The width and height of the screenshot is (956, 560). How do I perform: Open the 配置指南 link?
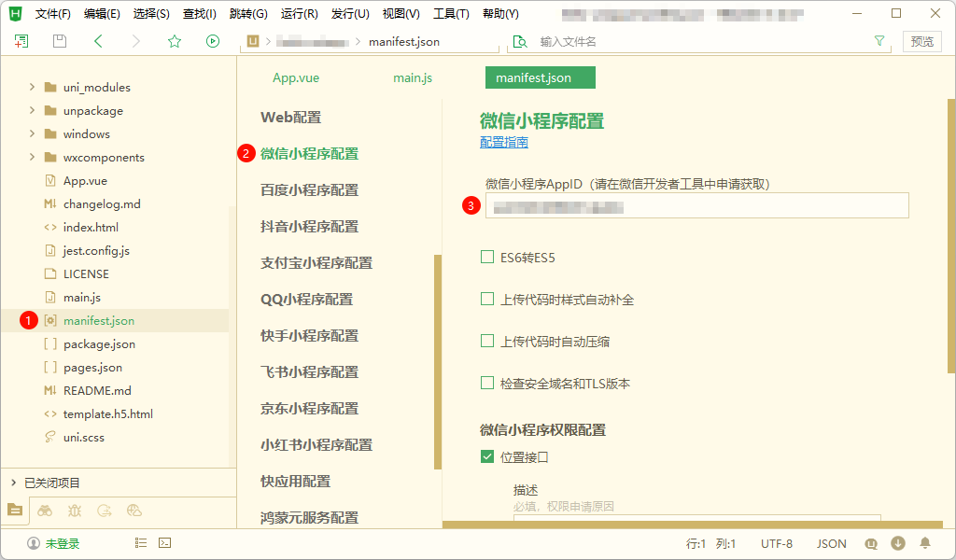tap(504, 142)
